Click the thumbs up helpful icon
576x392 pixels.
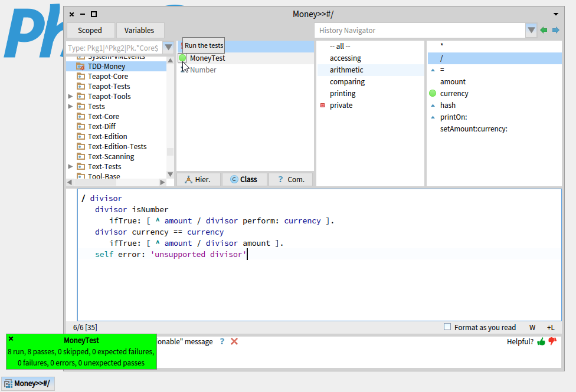(x=541, y=342)
